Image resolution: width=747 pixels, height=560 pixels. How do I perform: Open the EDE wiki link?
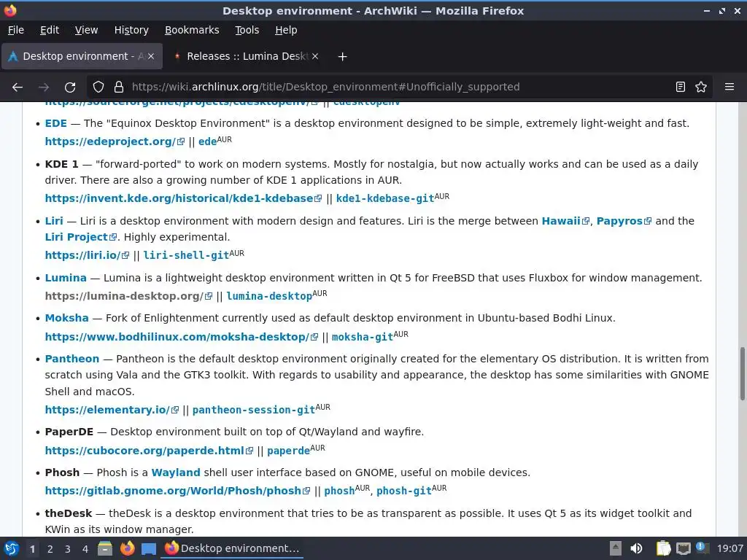pos(55,123)
